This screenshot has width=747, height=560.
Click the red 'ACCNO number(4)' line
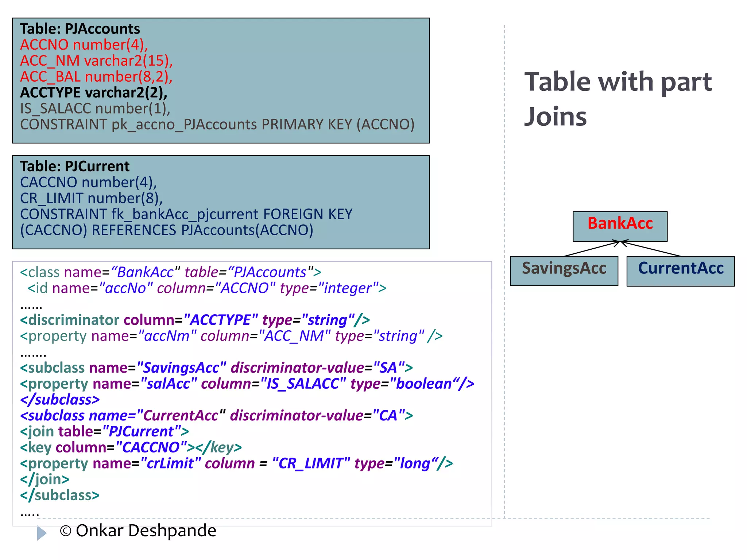[84, 45]
